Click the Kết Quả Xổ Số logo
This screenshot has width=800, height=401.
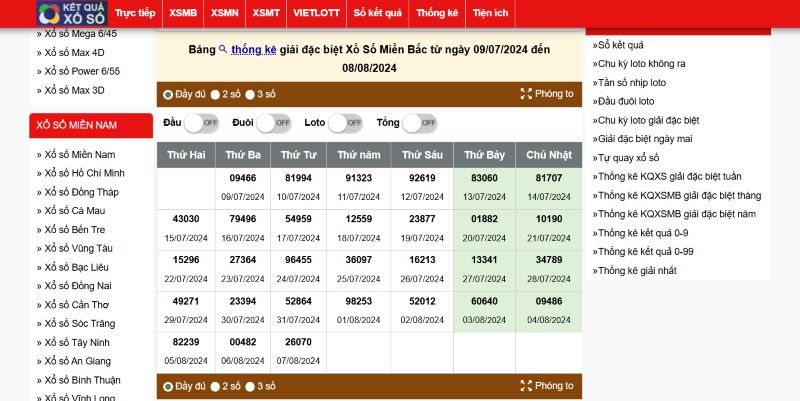[x=68, y=13]
